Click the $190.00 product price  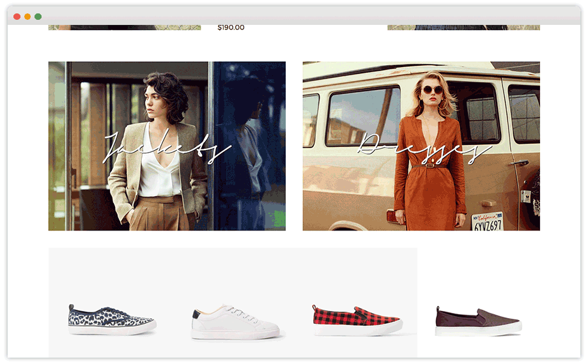pyautogui.click(x=231, y=27)
